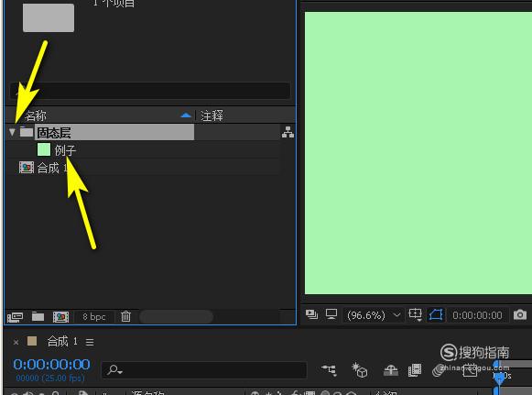Open the Composition Mini-Flowchart icon

pyautogui.click(x=329, y=369)
